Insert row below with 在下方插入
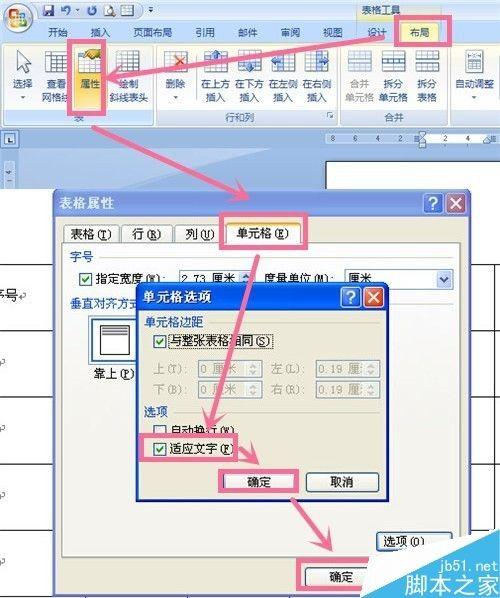 pos(249,76)
